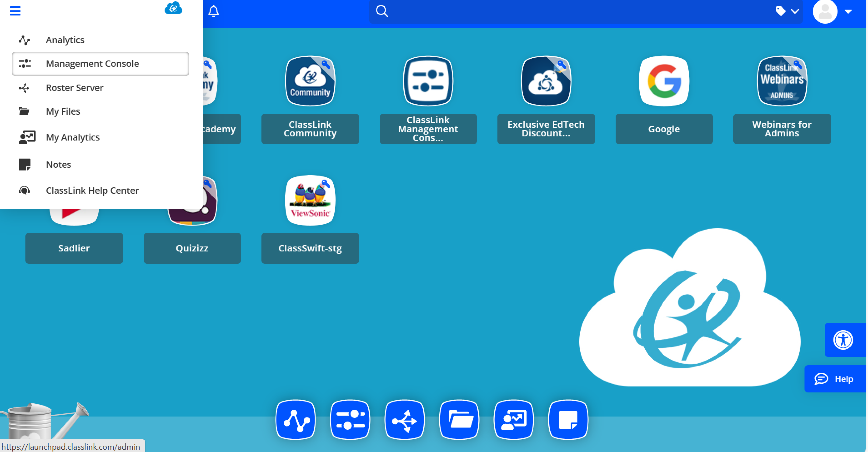Click the search magnifier icon
This screenshot has height=452, width=868.
pyautogui.click(x=382, y=11)
